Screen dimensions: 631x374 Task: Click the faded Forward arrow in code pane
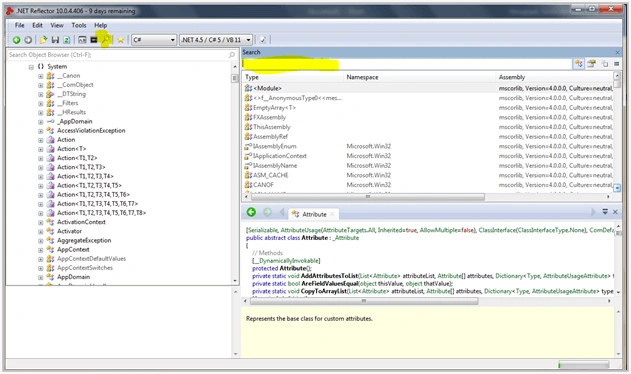click(x=267, y=212)
